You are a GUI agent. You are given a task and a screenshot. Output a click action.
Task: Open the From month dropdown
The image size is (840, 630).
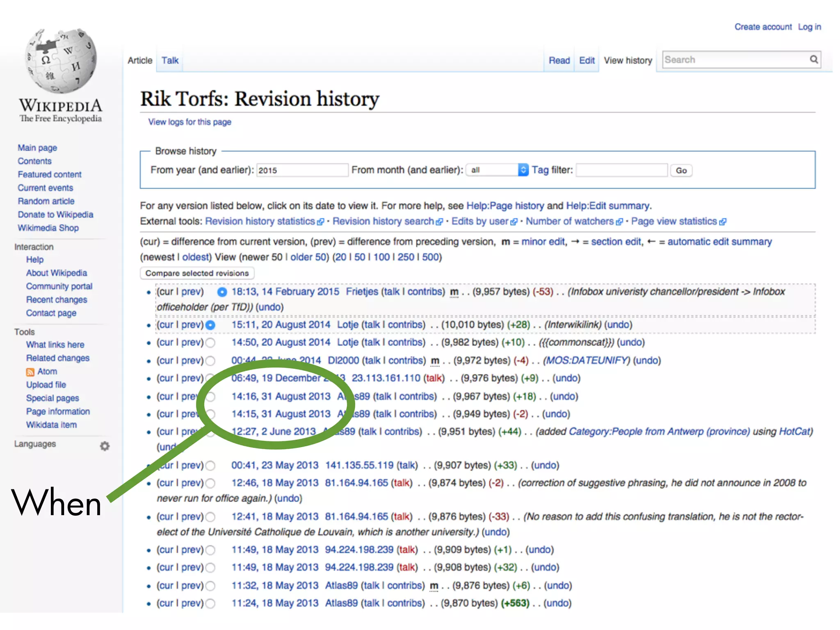(x=497, y=170)
